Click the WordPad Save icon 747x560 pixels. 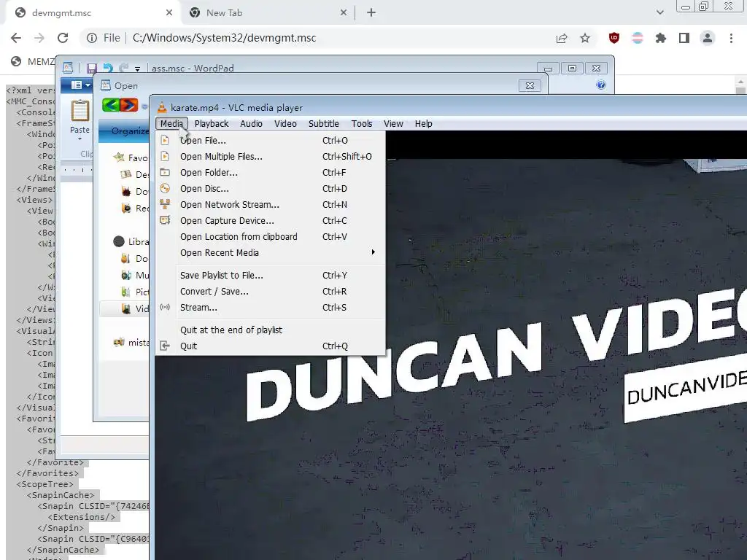(92, 68)
